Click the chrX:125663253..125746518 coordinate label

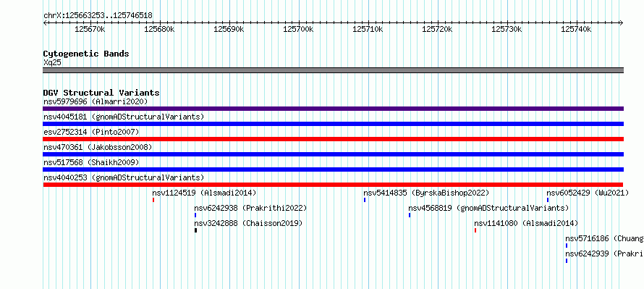pyautogui.click(x=98, y=16)
